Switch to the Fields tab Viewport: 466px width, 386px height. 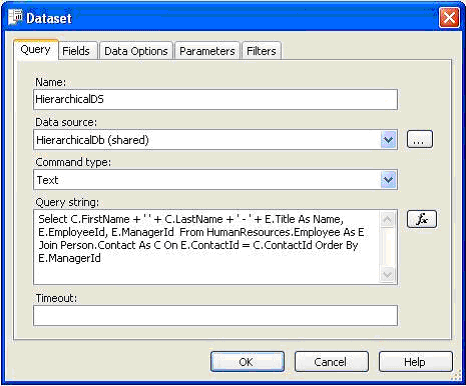click(x=76, y=51)
